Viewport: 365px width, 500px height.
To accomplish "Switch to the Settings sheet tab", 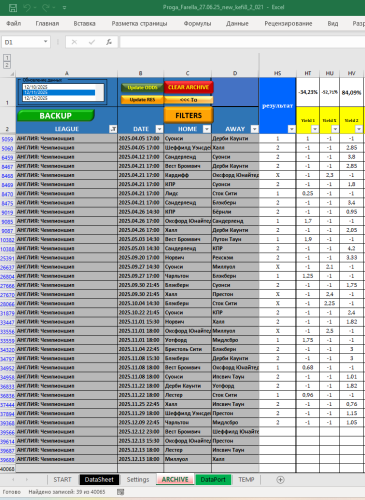I will pos(138,479).
